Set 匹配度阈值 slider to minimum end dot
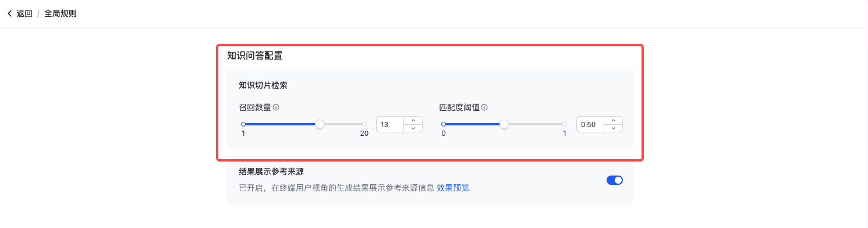The width and height of the screenshot is (868, 228). pyautogui.click(x=444, y=124)
